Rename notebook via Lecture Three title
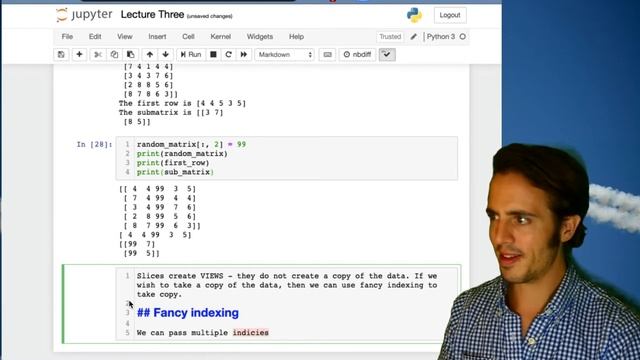Image resolution: width=640 pixels, height=360 pixels. pos(152,15)
